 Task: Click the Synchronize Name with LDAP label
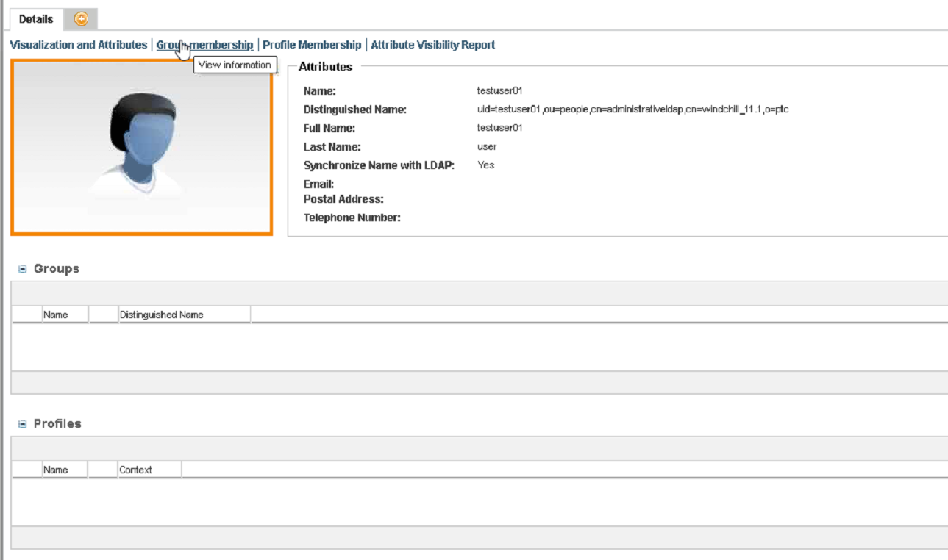[379, 165]
